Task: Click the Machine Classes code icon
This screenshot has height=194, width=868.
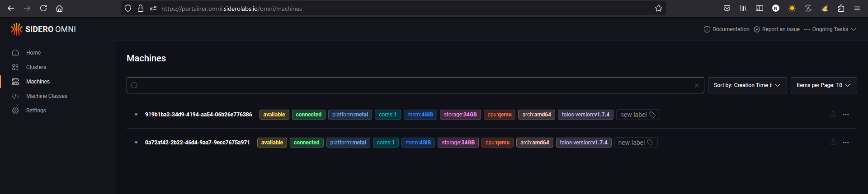Action: 15,96
